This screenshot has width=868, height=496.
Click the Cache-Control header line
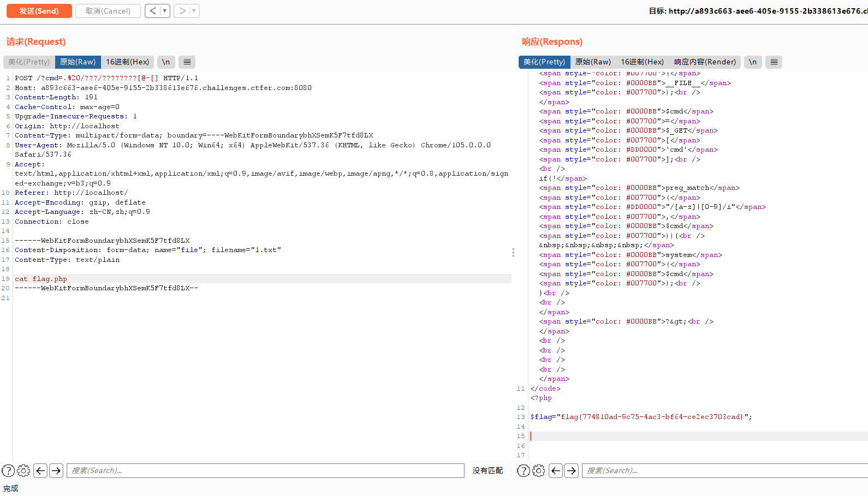pos(67,107)
